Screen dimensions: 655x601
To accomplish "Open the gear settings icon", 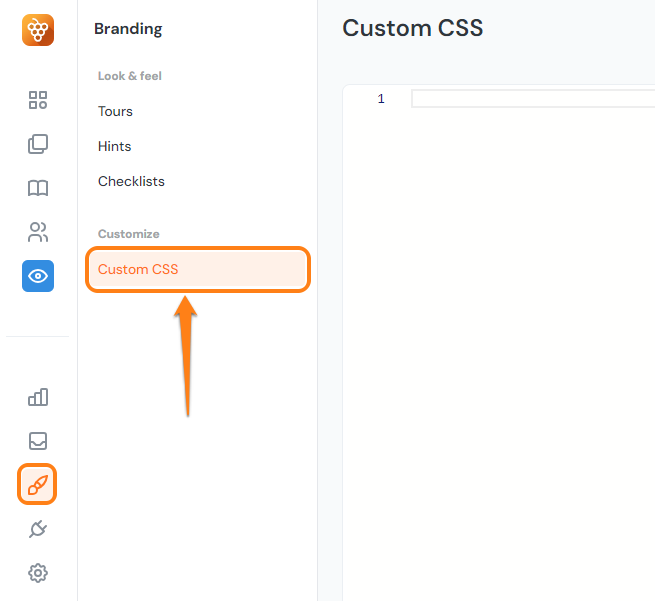I will point(38,573).
